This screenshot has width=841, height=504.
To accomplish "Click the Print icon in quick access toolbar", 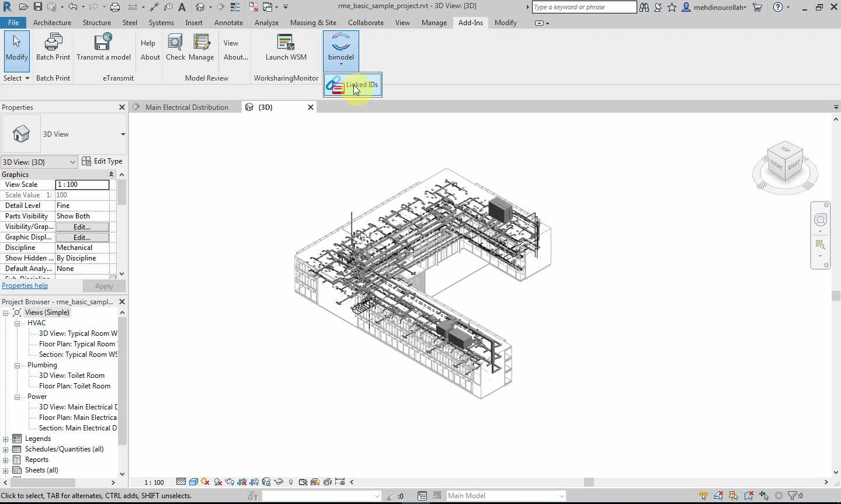I will coord(115,7).
